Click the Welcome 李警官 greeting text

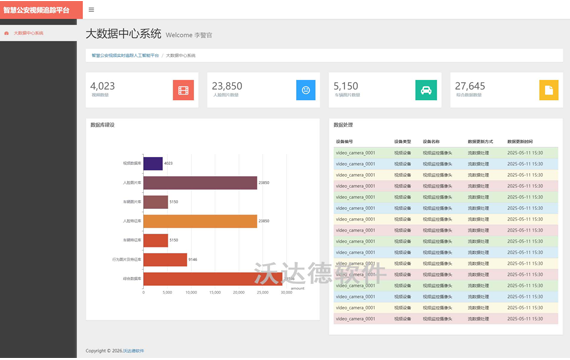[x=189, y=35]
